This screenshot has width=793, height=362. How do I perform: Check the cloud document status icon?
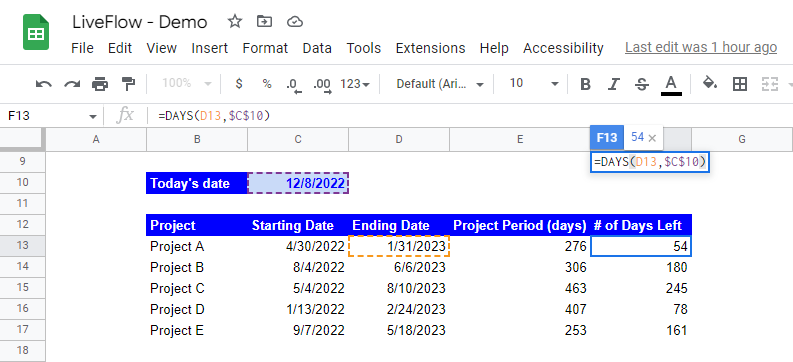point(294,21)
